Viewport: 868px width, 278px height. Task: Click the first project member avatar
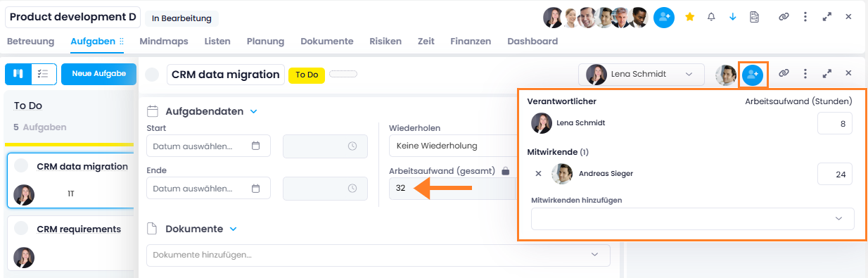pyautogui.click(x=553, y=18)
